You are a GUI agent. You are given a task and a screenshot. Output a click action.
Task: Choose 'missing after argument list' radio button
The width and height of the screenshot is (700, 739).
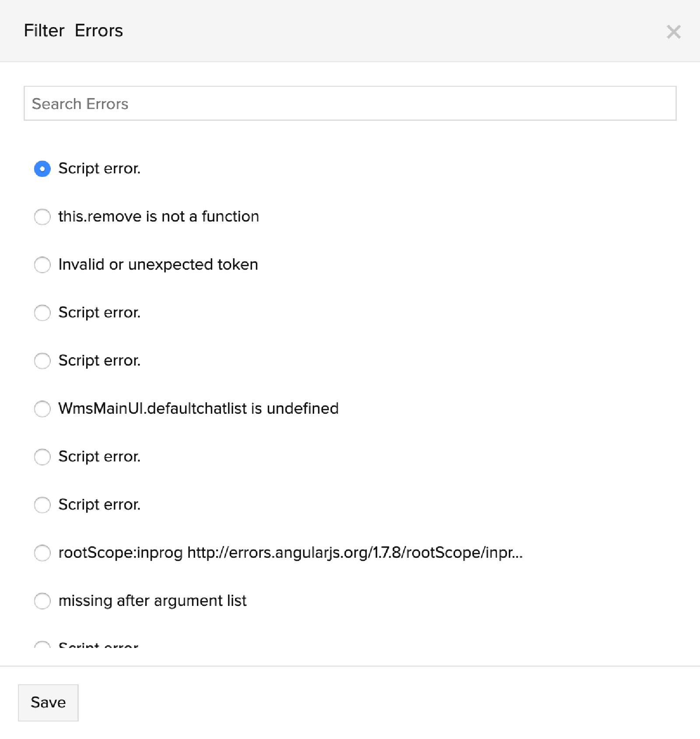pos(42,601)
